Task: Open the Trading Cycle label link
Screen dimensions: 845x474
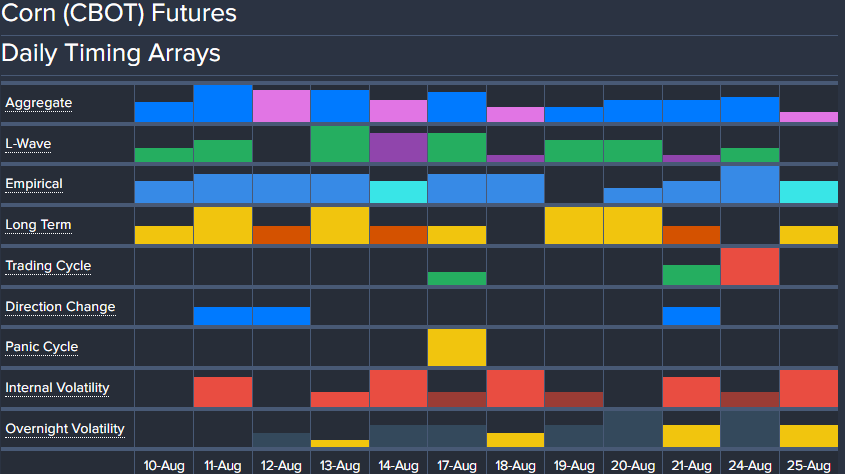Action: [x=48, y=266]
